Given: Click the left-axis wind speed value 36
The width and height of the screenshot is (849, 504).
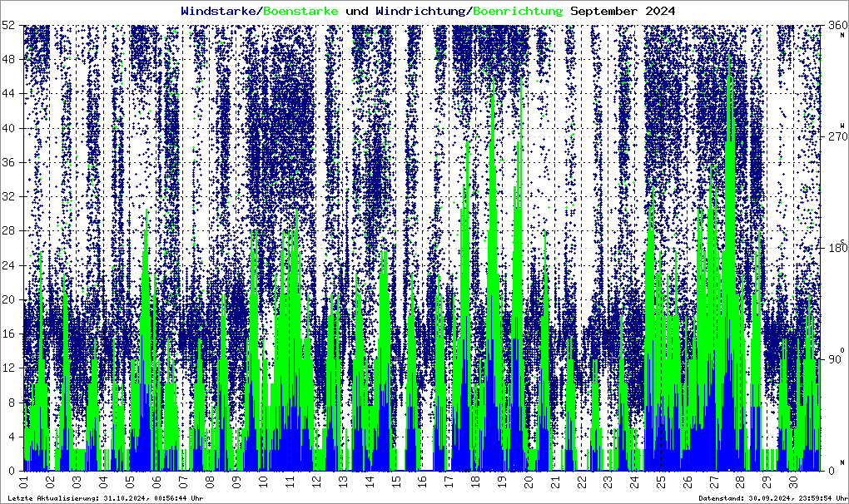Looking at the screenshot, I should tap(8, 162).
